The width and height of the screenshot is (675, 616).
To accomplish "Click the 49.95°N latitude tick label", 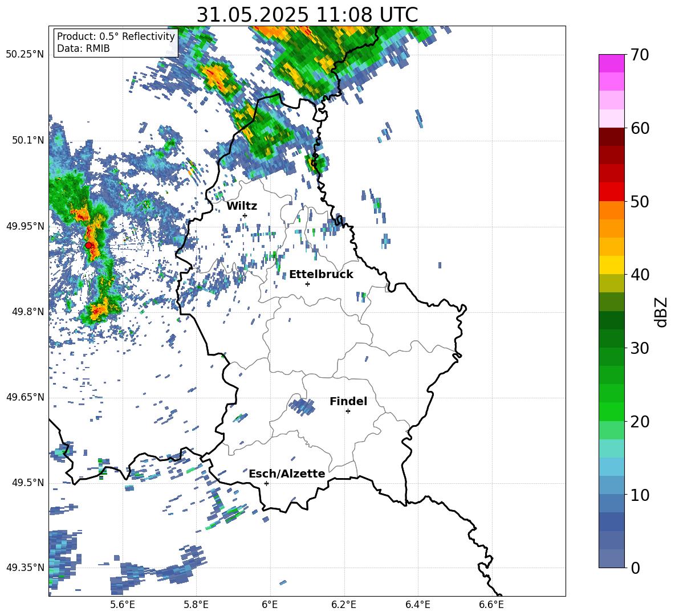I will click(x=25, y=226).
